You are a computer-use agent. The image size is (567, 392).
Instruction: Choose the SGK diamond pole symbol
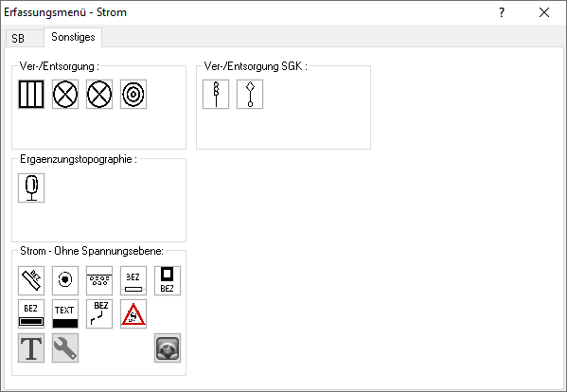click(x=250, y=95)
